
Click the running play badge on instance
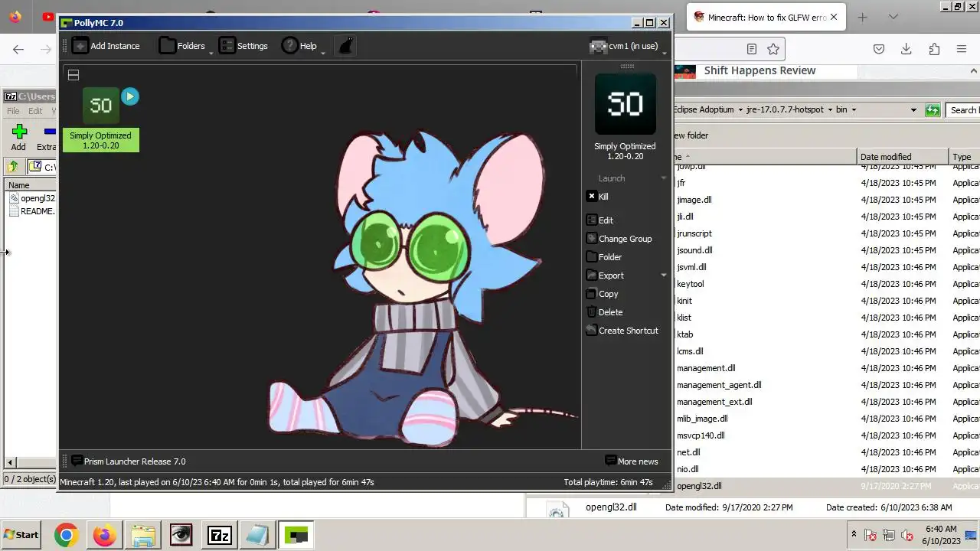[130, 96]
